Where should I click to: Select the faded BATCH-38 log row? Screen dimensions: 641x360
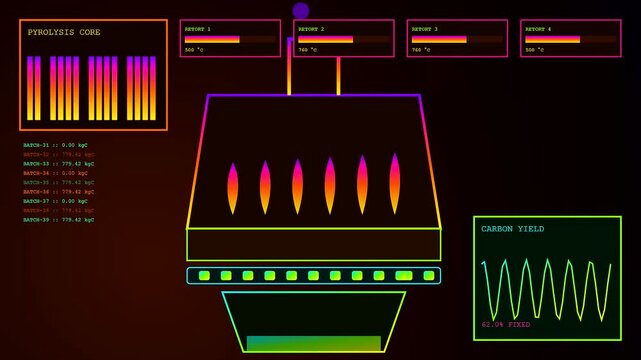pos(58,210)
